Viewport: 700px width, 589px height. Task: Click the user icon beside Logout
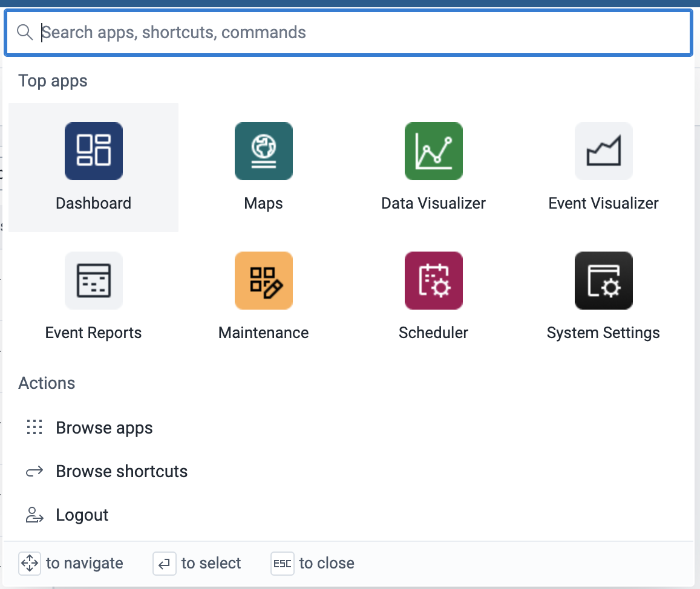34,515
